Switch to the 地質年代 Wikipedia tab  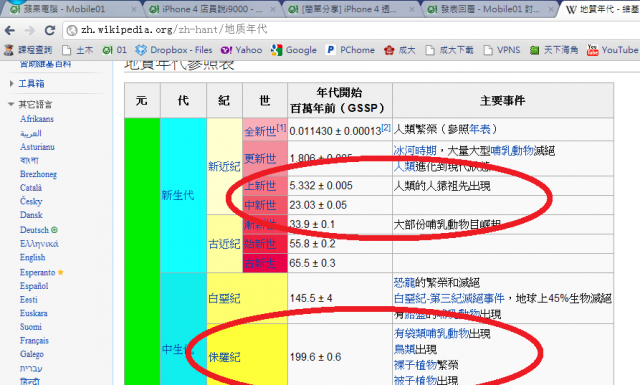tap(602, 9)
